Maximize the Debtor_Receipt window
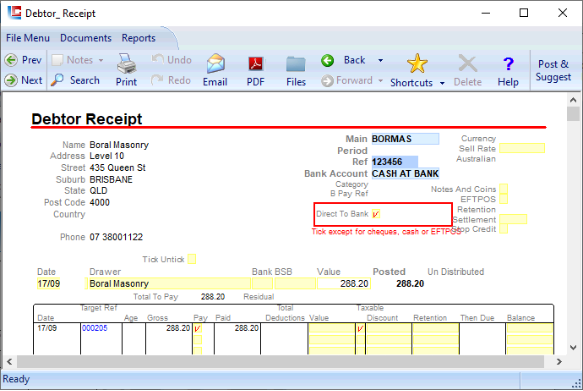Viewport: 583px width, 391px height. point(524,13)
